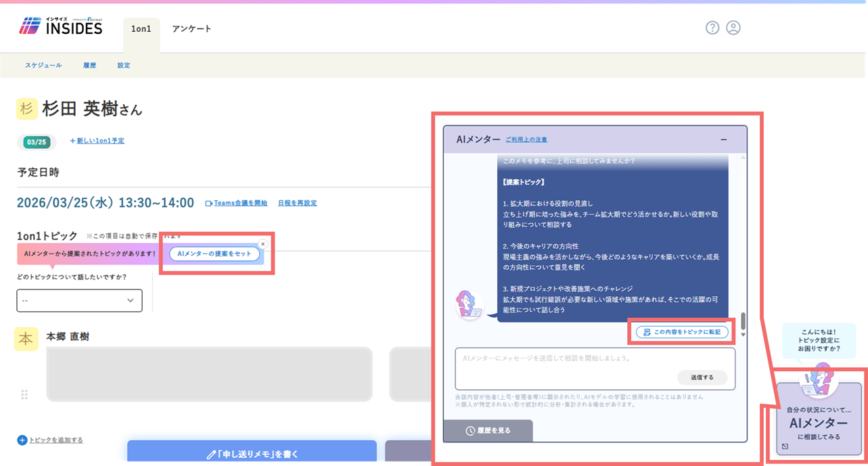Click the こんにちは! トピック設定に お困りですか? bubble
Viewport: 868px width, 466px height.
[818, 340]
